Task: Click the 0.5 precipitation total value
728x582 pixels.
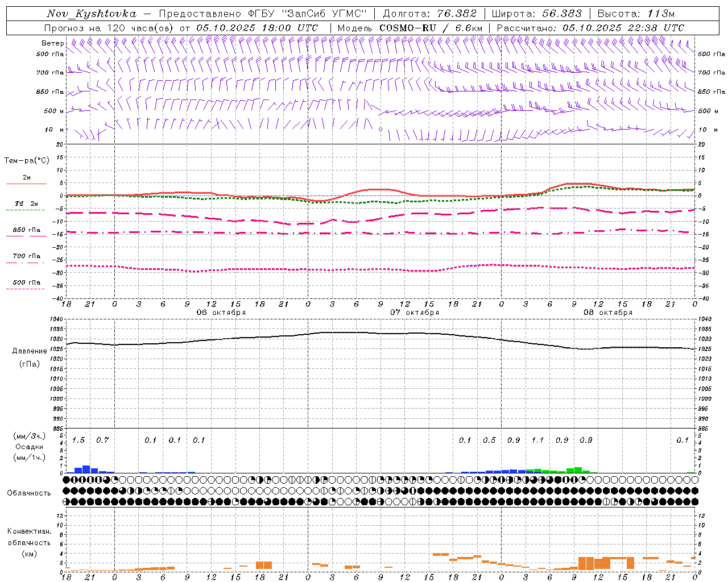Action: [x=489, y=440]
